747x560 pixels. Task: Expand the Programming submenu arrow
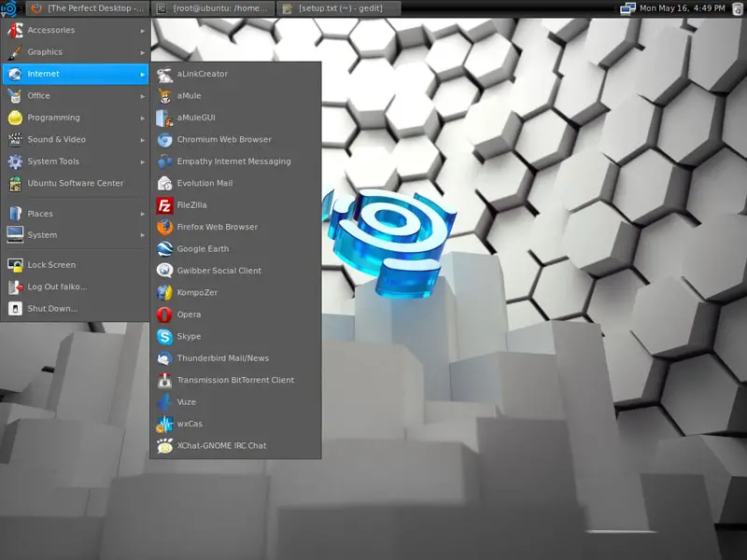pos(142,119)
